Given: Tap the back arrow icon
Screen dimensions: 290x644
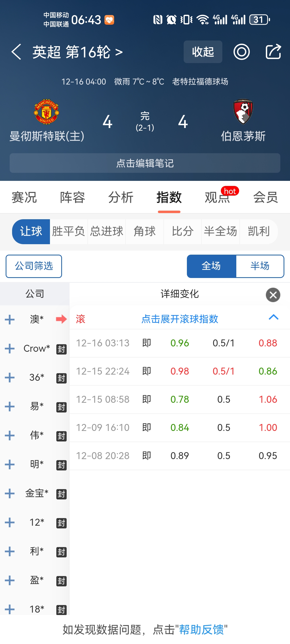Looking at the screenshot, I should coord(16,52).
